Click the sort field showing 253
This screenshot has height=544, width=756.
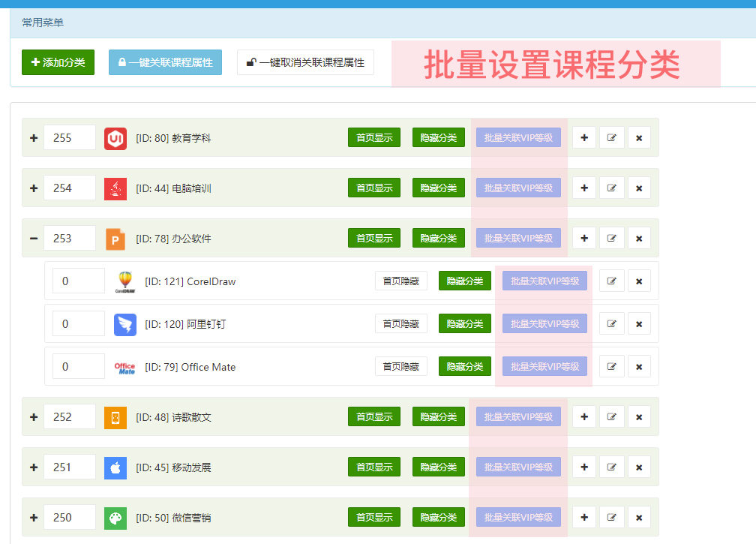point(70,239)
